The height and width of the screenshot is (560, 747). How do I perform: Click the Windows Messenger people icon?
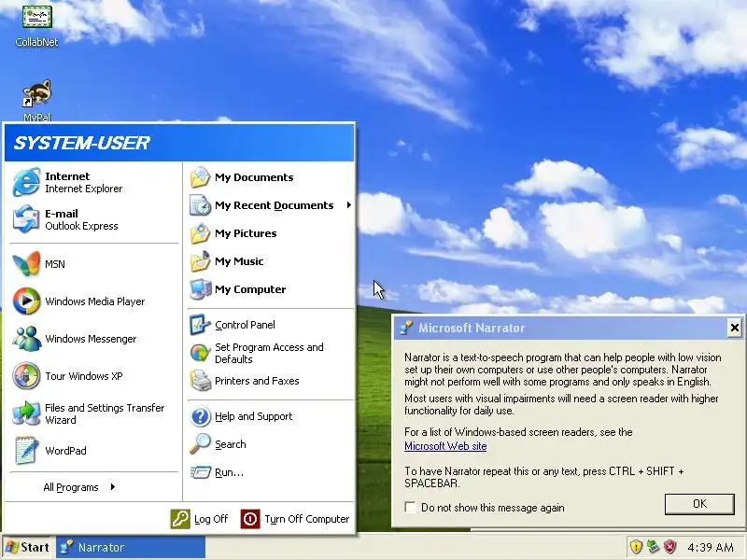[26, 339]
